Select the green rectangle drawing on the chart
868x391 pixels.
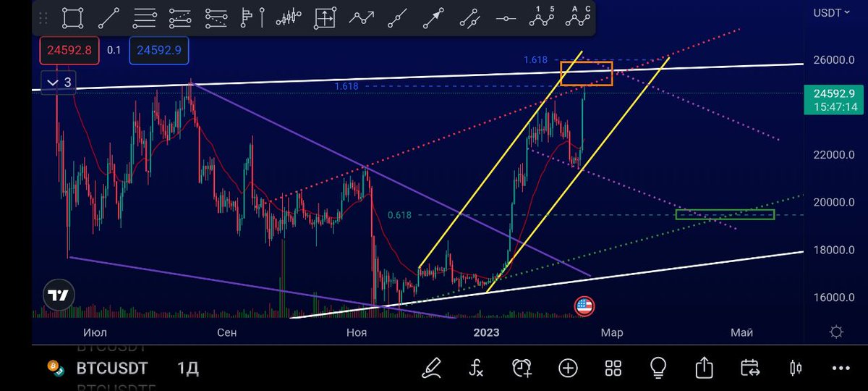click(725, 214)
